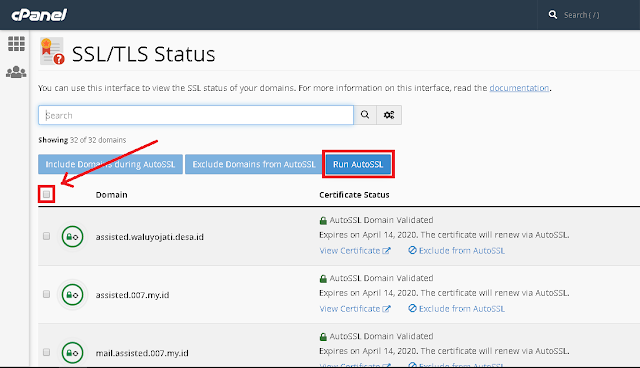The height and width of the screenshot is (368, 640).
Task: Click the magnifier search button beside domain search
Action: click(x=365, y=115)
